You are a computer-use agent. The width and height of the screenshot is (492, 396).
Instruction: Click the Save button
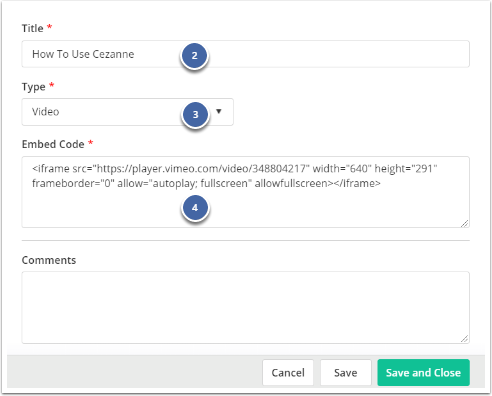(x=346, y=373)
